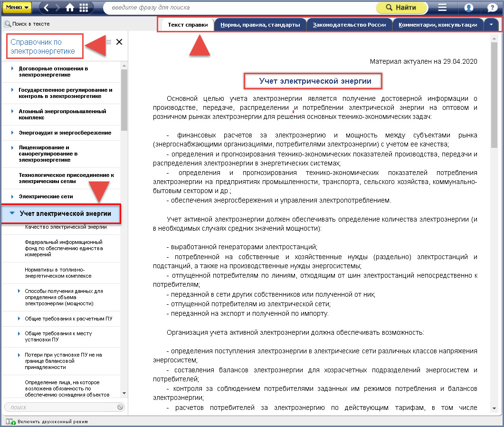Open the user profile icon
The width and height of the screenshot is (504, 427).
click(468, 8)
